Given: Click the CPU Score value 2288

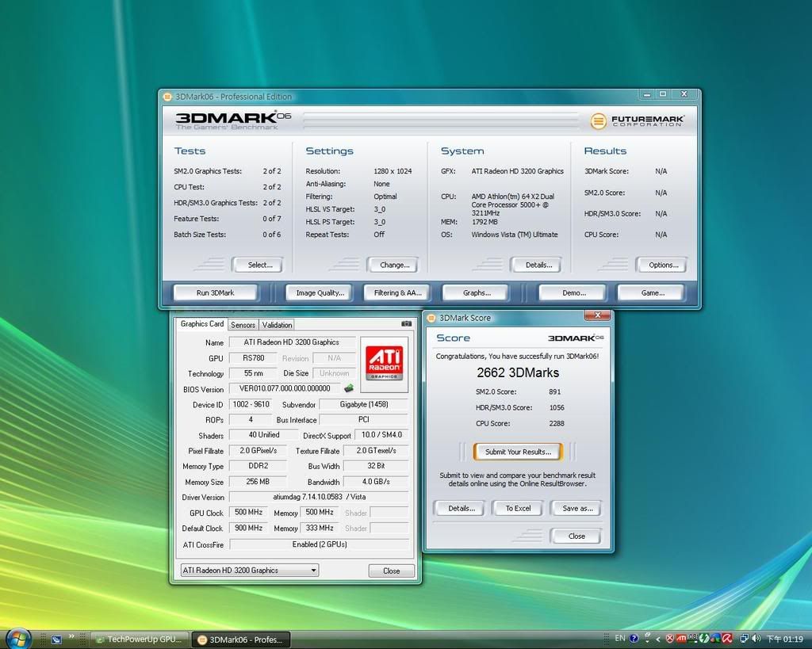Looking at the screenshot, I should click(557, 423).
